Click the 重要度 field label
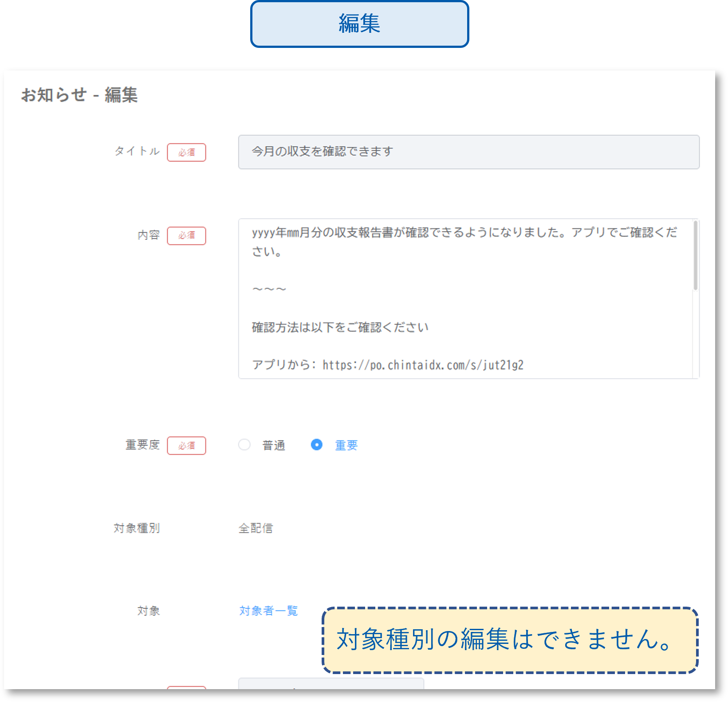Image resolution: width=728 pixels, height=702 pixels. pyautogui.click(x=142, y=445)
